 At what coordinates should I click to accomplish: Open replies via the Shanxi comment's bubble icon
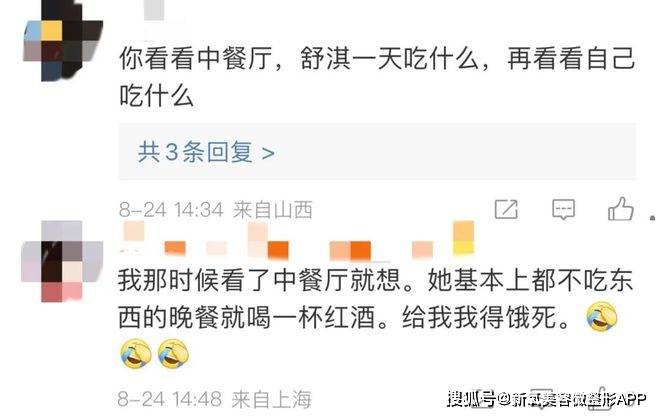(x=563, y=209)
